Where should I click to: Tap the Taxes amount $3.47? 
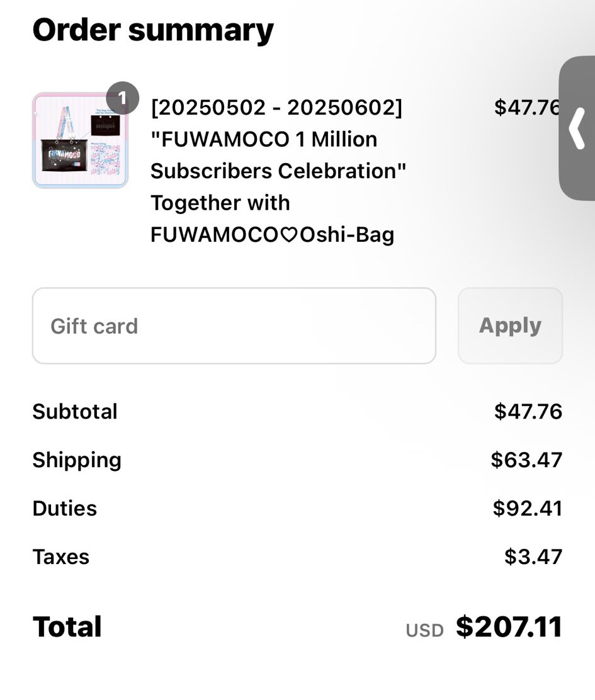point(533,556)
